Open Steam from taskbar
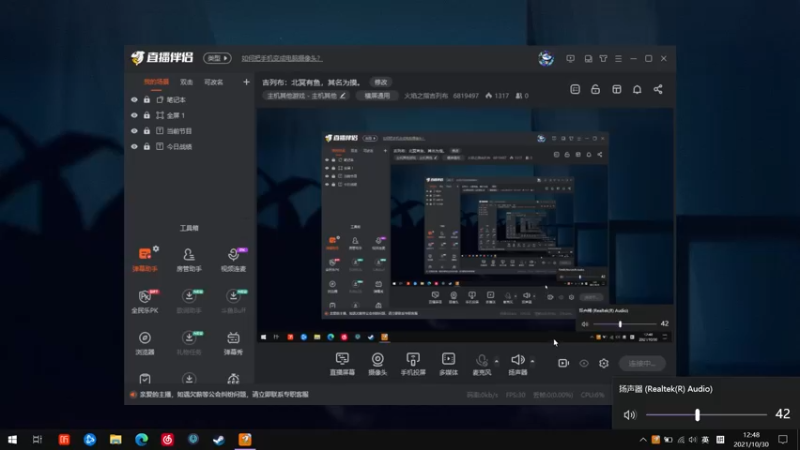The width and height of the screenshot is (800, 450). [219, 439]
